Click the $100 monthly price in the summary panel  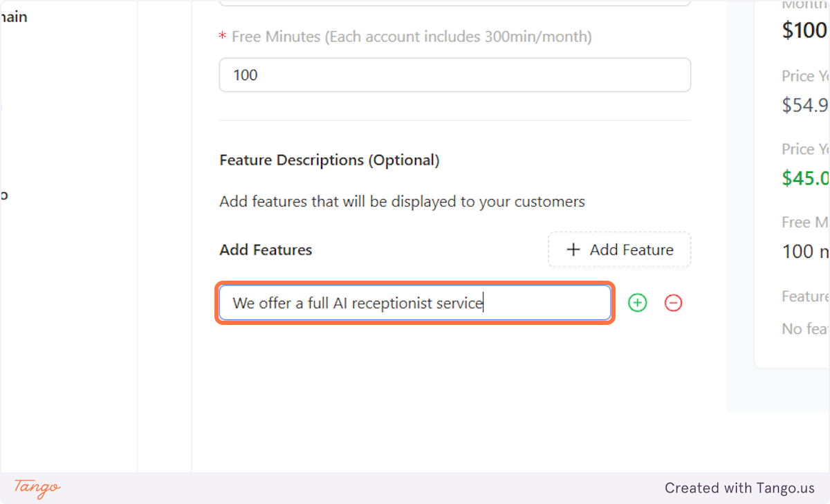804,30
